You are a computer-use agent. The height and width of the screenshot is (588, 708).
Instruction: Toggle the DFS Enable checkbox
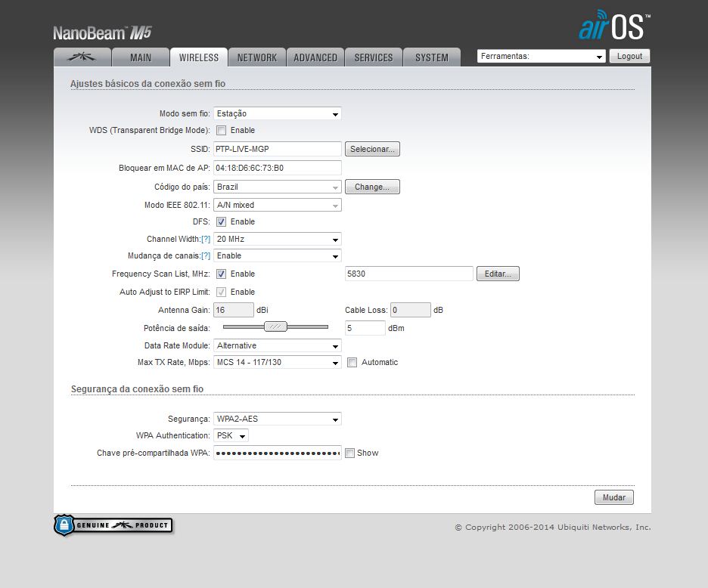(x=221, y=222)
